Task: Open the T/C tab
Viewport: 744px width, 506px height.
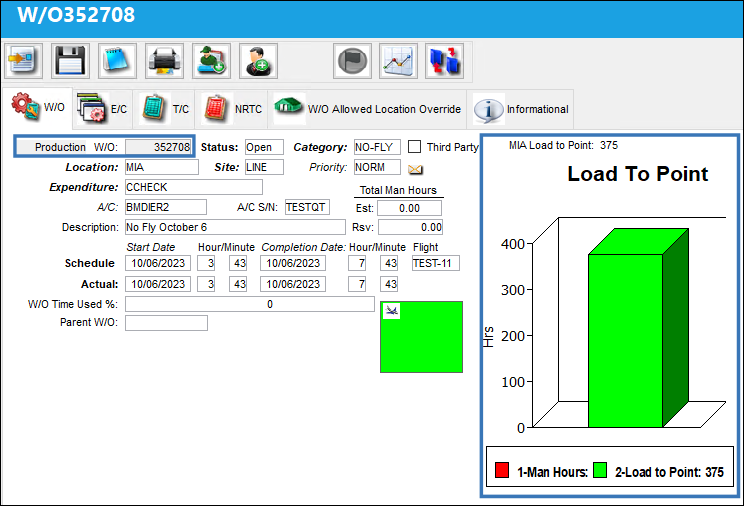Action: coord(165,109)
